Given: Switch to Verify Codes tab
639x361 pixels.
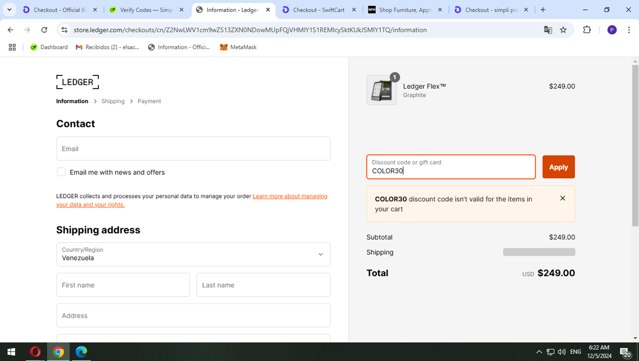Looking at the screenshot, I should pyautogui.click(x=146, y=10).
